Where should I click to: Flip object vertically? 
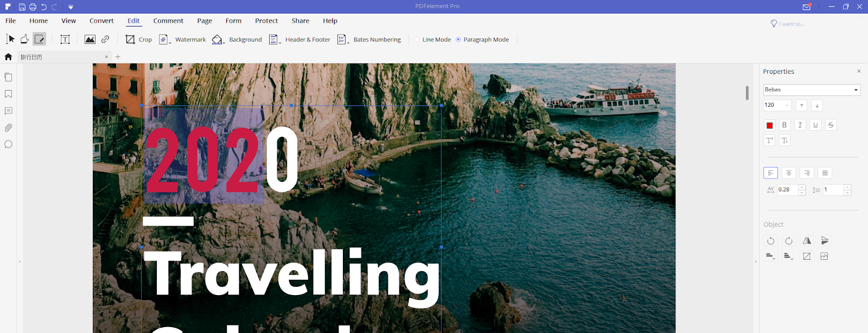pyautogui.click(x=825, y=241)
